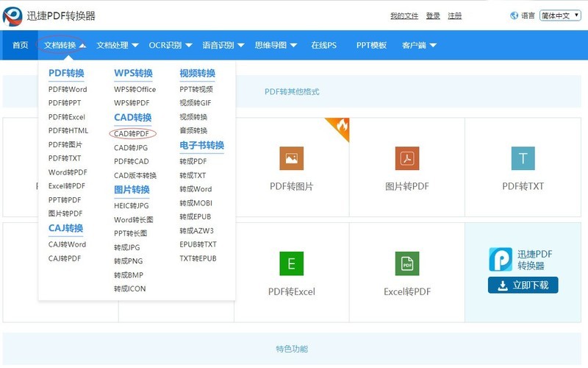
Task: Select PDF转HTML menu entry
Action: click(x=68, y=131)
